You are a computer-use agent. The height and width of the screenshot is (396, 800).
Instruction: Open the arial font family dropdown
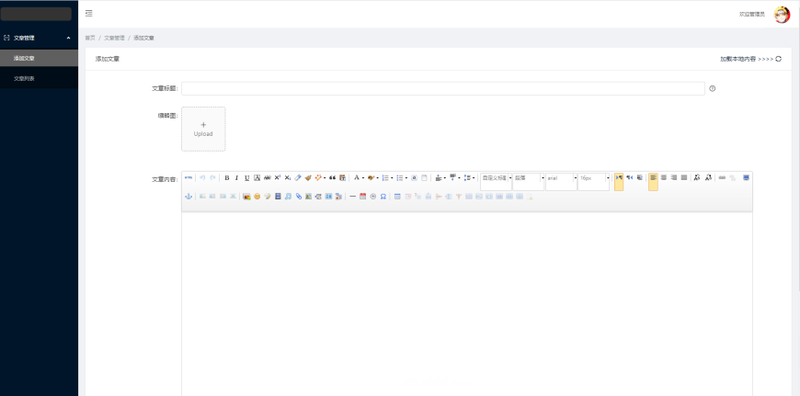coord(561,182)
